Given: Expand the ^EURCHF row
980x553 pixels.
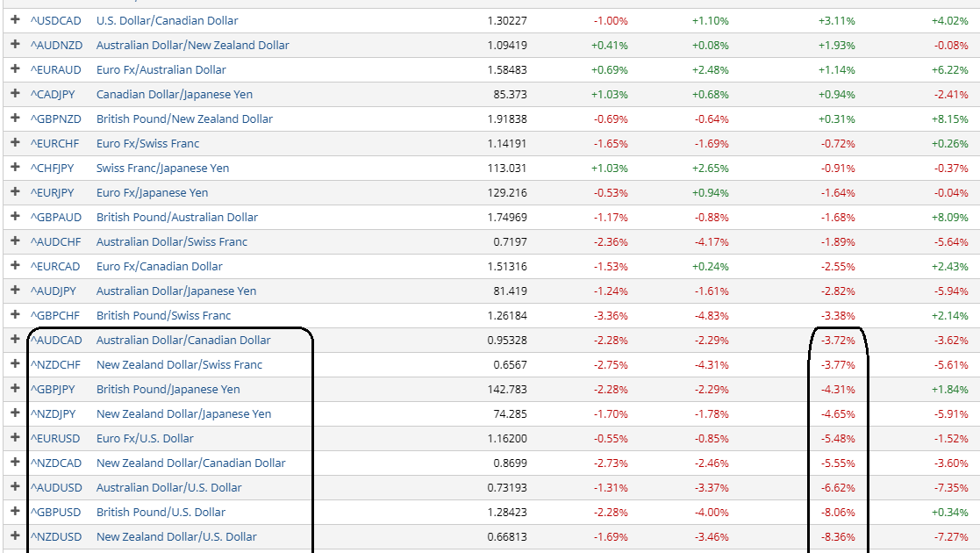Looking at the screenshot, I should tap(15, 142).
